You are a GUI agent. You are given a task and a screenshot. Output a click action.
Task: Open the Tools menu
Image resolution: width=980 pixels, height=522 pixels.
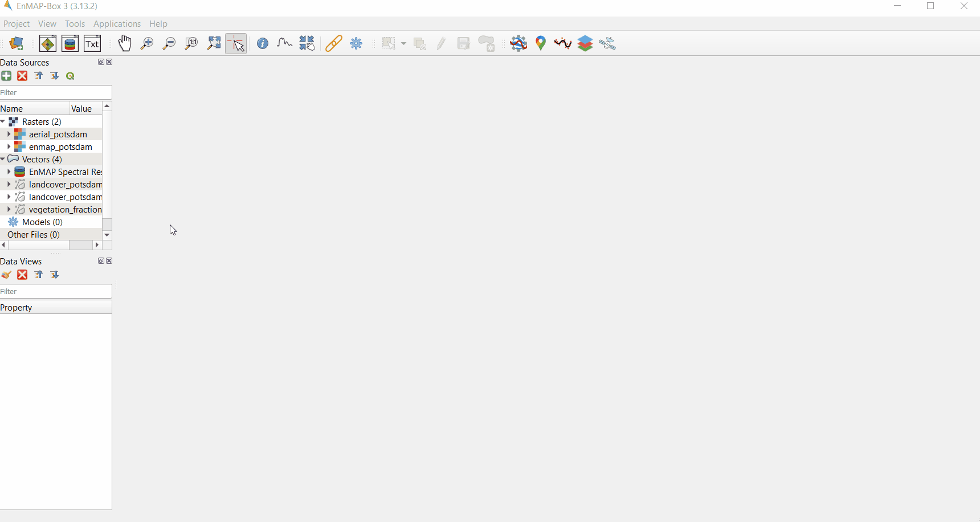(75, 24)
